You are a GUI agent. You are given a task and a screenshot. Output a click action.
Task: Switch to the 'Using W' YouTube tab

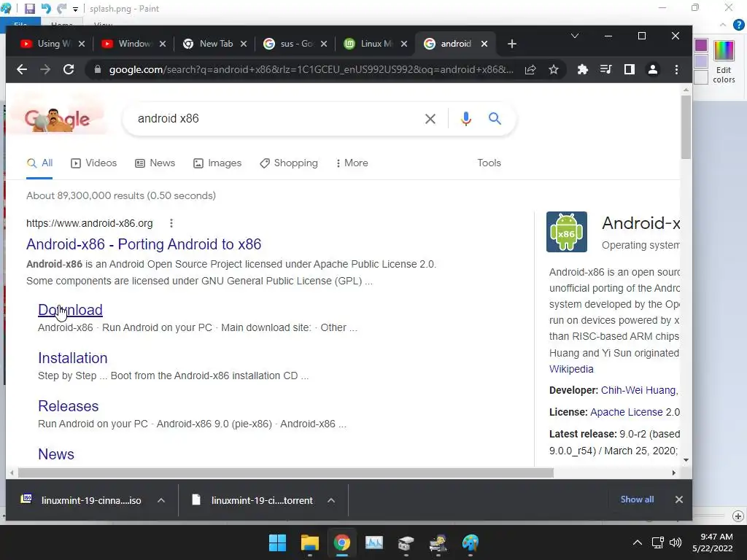(x=46, y=44)
